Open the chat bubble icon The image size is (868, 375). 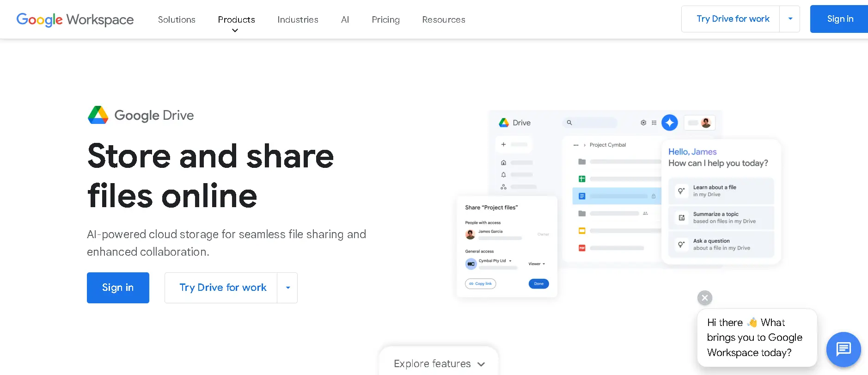click(844, 349)
